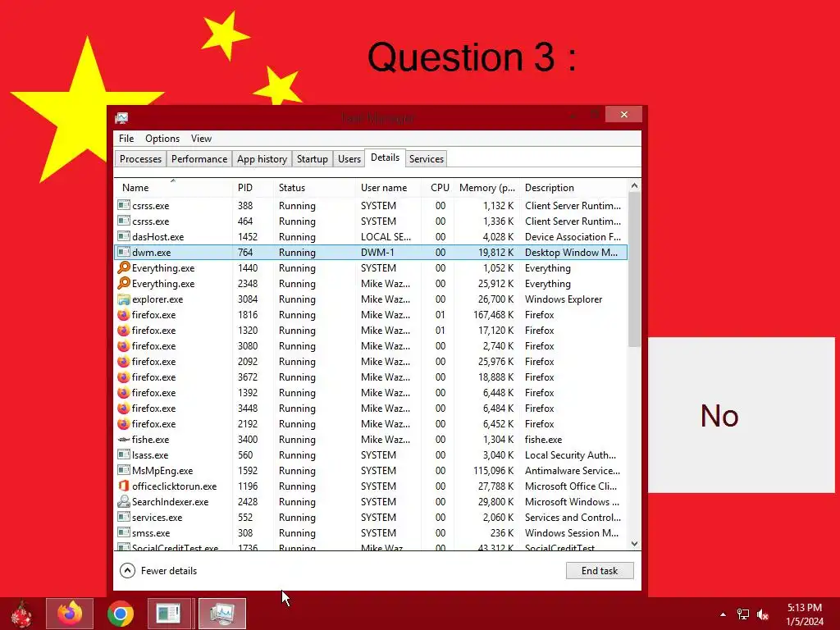Click the explorer.exe folder icon
The image size is (840, 630).
[x=124, y=299]
